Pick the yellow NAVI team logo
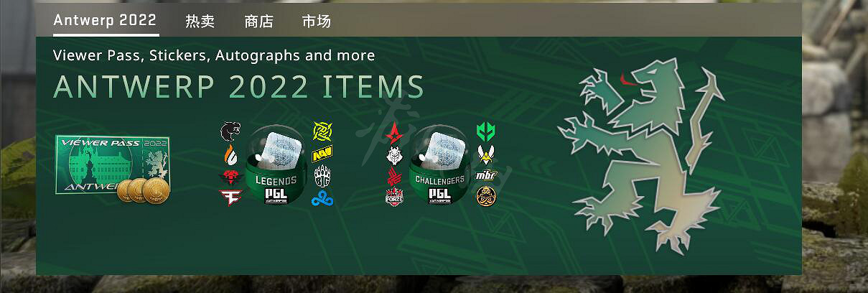 coord(322,153)
